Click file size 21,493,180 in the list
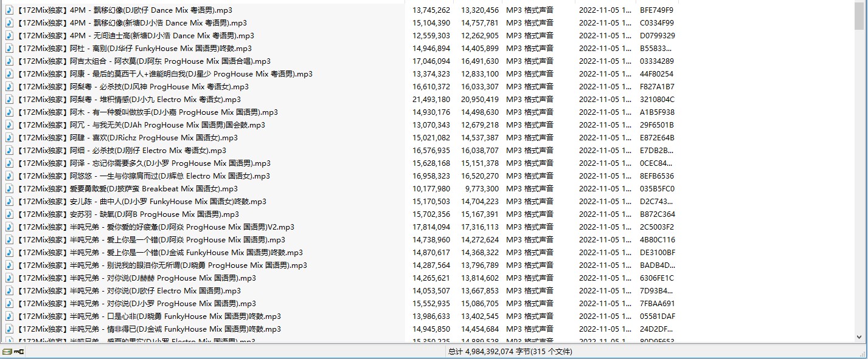This screenshot has width=868, height=359. [431, 100]
